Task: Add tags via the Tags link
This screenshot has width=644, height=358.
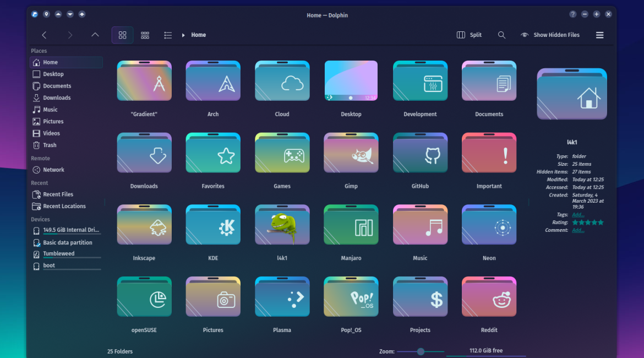Action: pos(578,215)
